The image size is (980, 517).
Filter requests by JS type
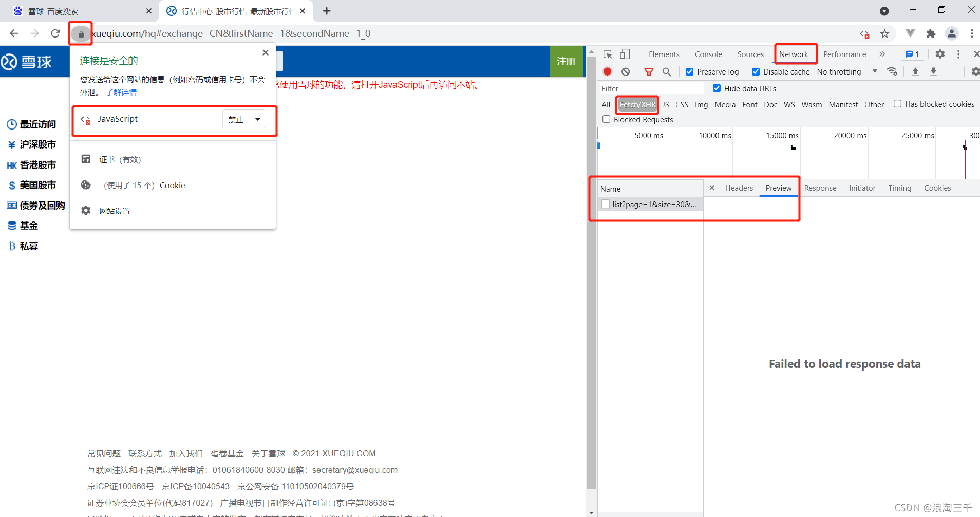click(665, 104)
